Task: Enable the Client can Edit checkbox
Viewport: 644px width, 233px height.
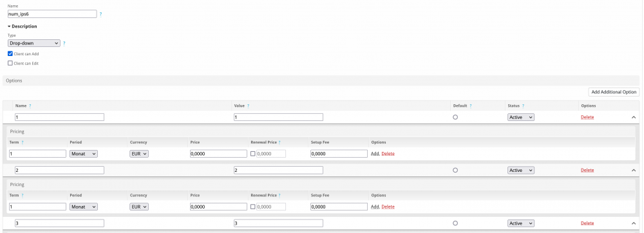Action: click(10, 63)
